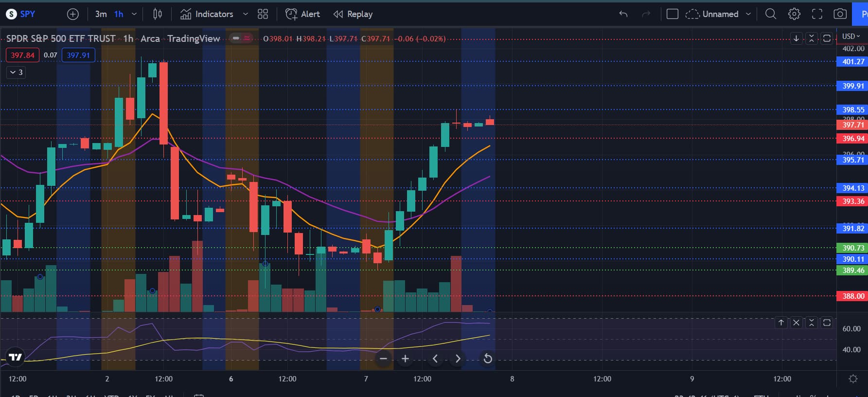Open the USD currency dropdown
Viewport: 868px width, 397px height.
point(851,36)
